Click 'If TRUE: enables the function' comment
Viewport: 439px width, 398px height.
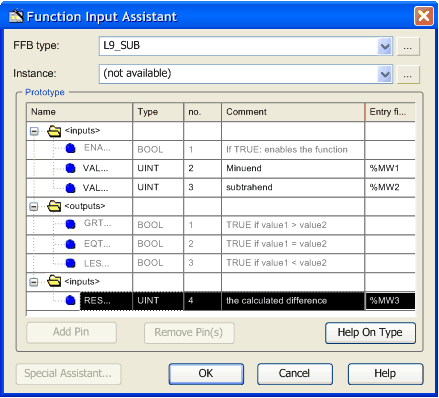coord(287,150)
